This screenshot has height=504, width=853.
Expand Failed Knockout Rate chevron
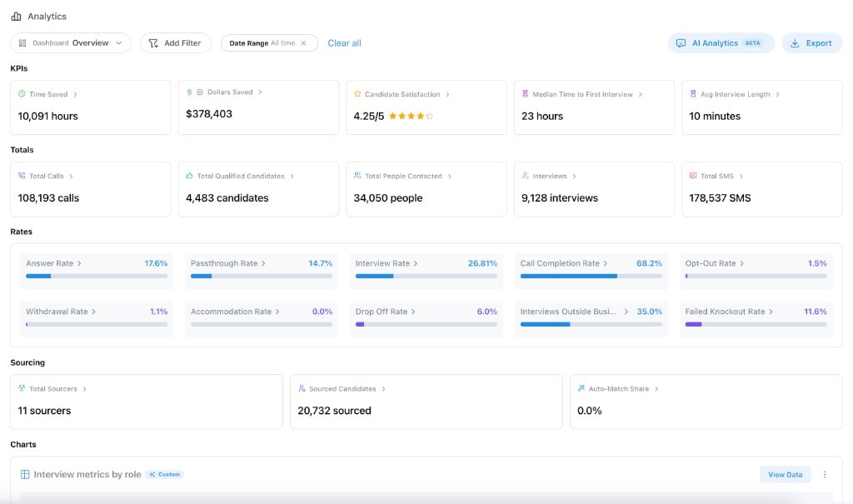coord(771,312)
